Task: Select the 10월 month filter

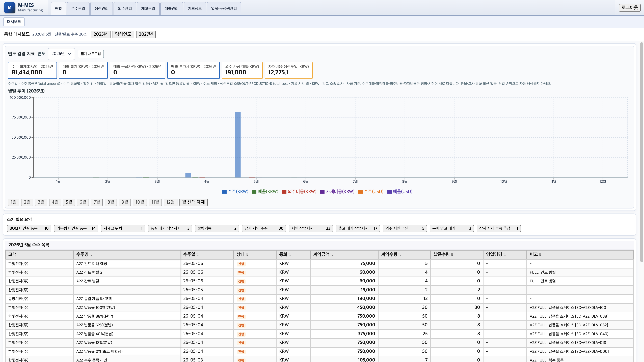Action: click(x=140, y=202)
